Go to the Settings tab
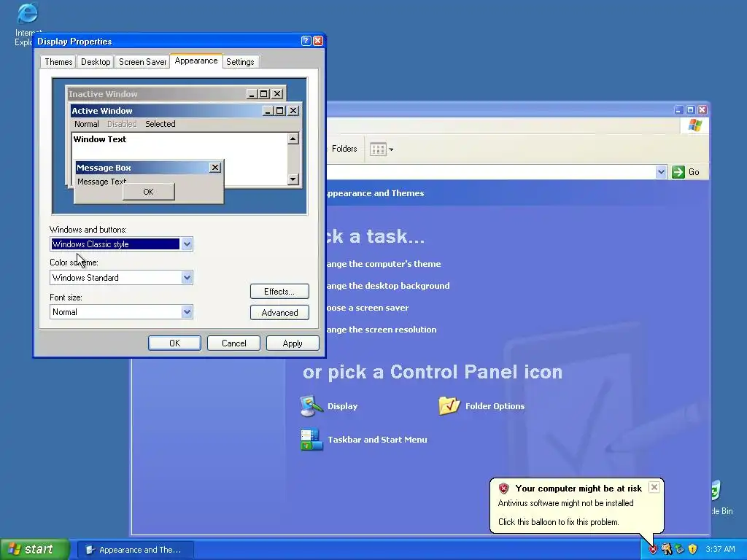The image size is (747, 560). point(240,62)
